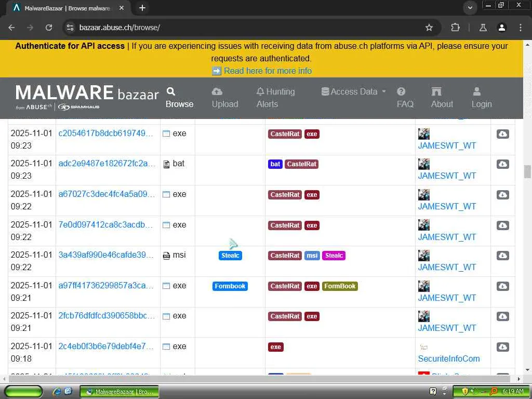Viewport: 532px width, 399px height.
Task: Open the Chrome Labs flask icon
Action: coord(483,28)
